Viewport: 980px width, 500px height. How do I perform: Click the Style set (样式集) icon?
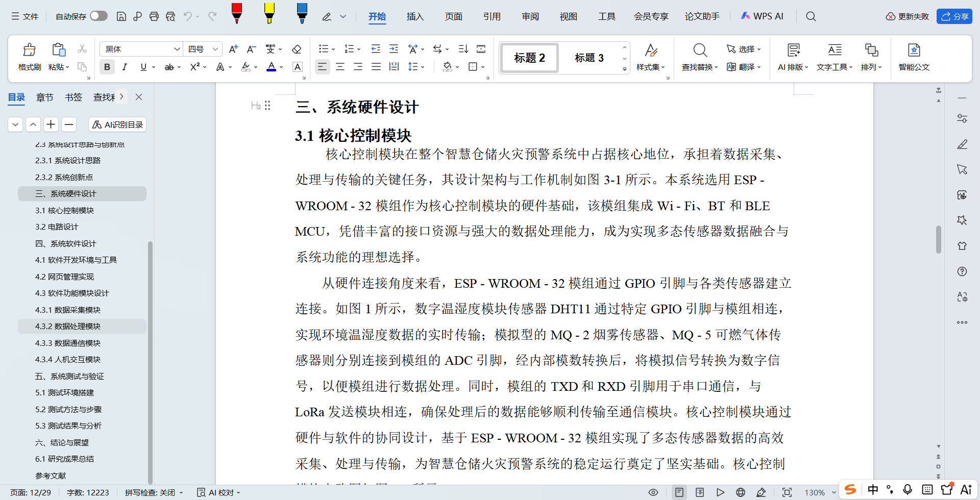[x=651, y=50]
